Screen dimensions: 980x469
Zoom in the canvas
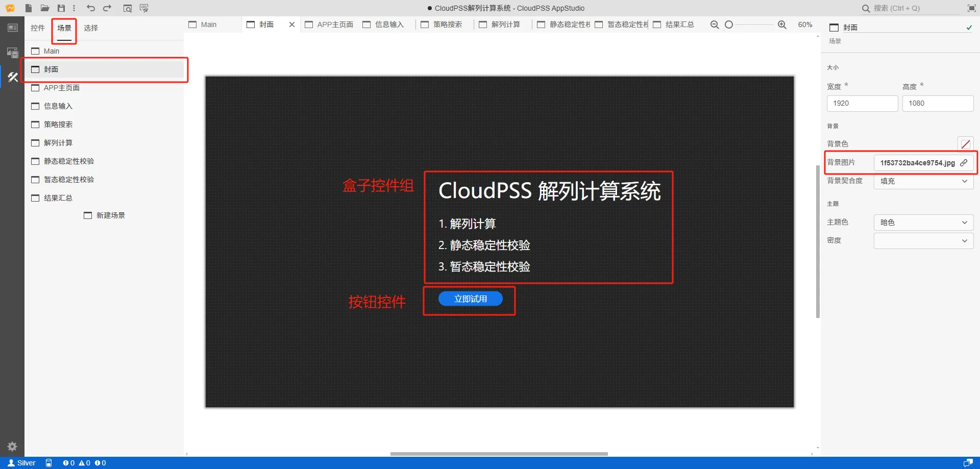tap(782, 24)
